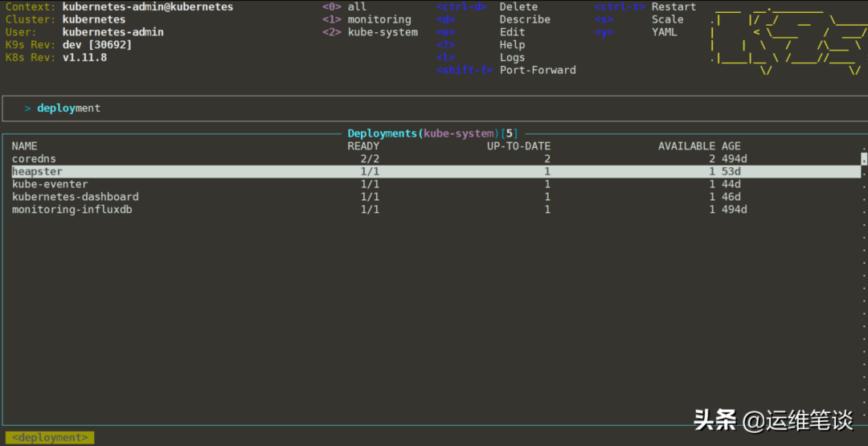Click the command prompt input field
The height and width of the screenshot is (446, 868).
(x=434, y=108)
